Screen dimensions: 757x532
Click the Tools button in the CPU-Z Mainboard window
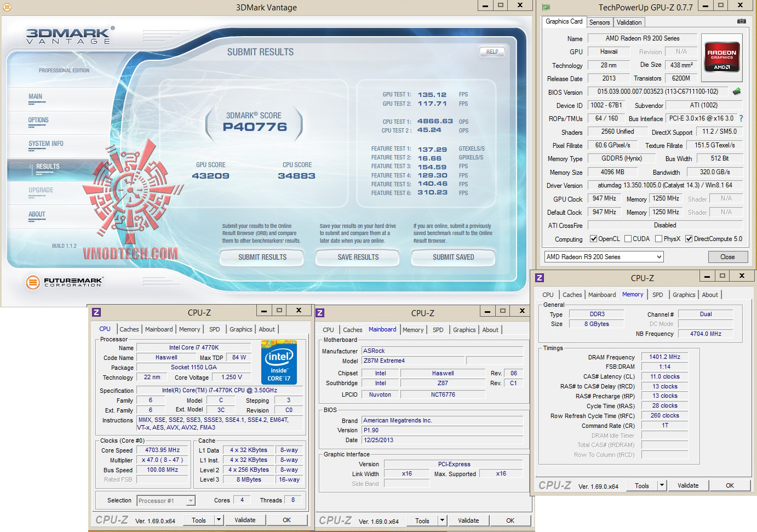pos(422,520)
